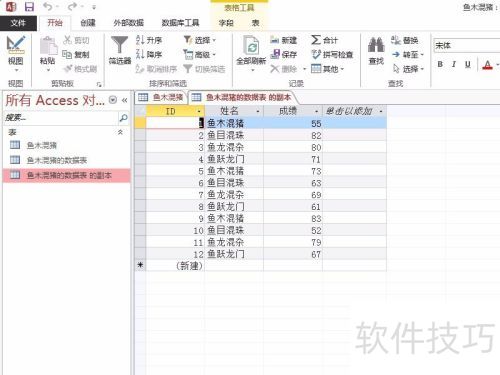Open the 姓名 column header dropdown arrow
The height and width of the screenshot is (375, 500).
(x=258, y=111)
